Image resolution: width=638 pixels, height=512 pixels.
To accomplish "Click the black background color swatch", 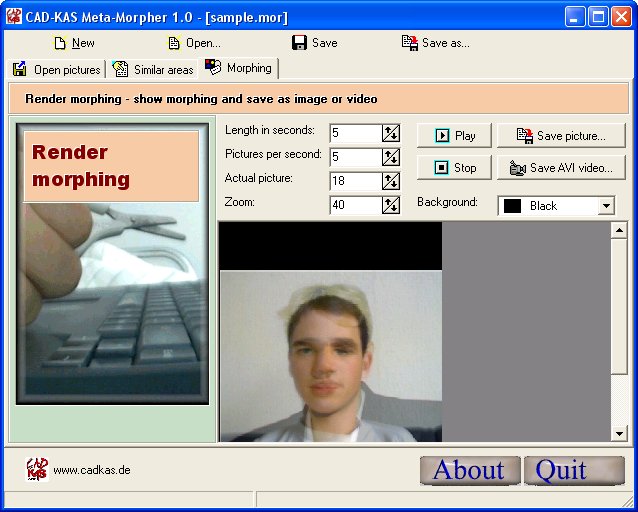I will (x=512, y=206).
